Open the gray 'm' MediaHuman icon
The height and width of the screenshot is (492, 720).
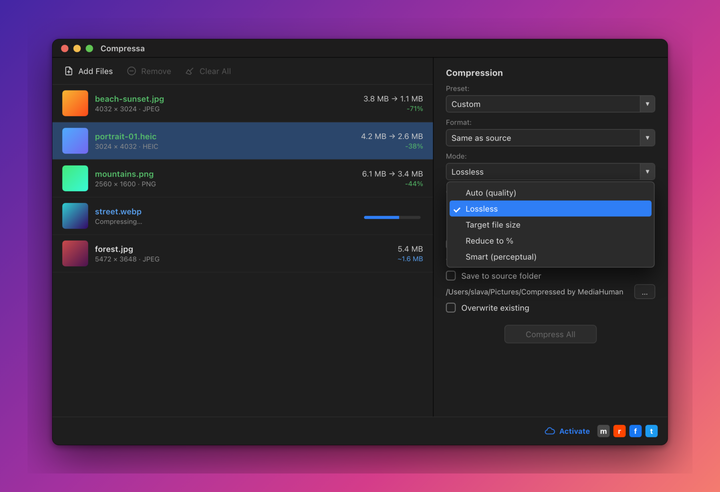tap(603, 431)
